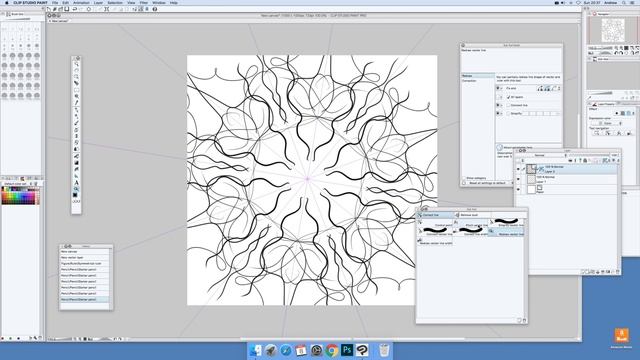This screenshot has height=360, width=640.
Task: Choose the Simplify vector line sub tool
Action: 507,222
